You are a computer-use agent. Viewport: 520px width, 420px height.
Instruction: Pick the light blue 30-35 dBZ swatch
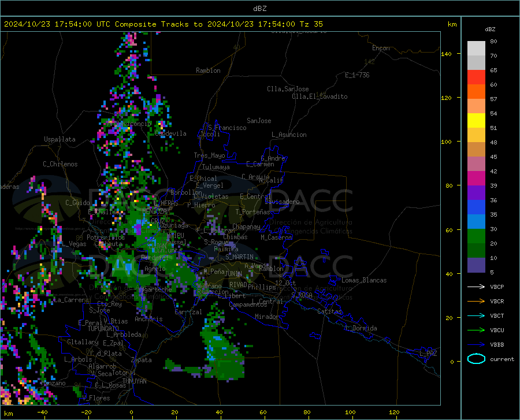tap(476, 222)
